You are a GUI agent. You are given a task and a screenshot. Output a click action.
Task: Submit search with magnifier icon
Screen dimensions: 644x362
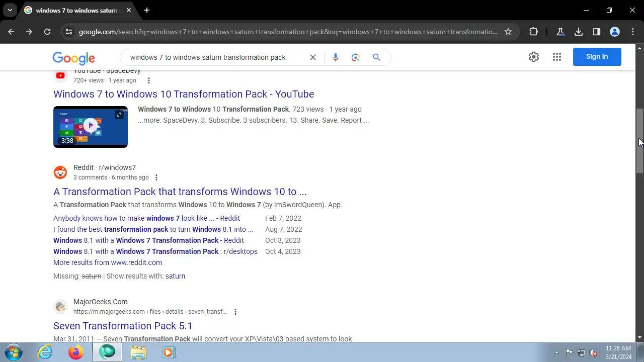[x=376, y=57]
